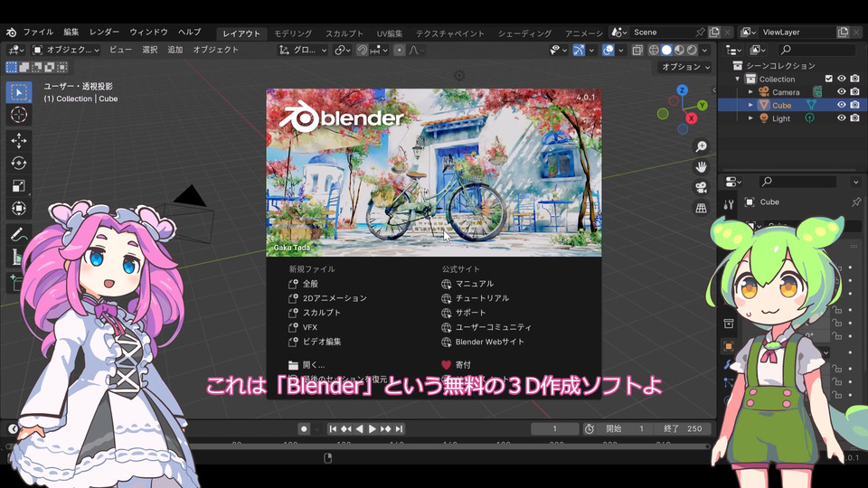Click the Blender logo menu icon
This screenshot has height=488, width=868.
tap(11, 33)
